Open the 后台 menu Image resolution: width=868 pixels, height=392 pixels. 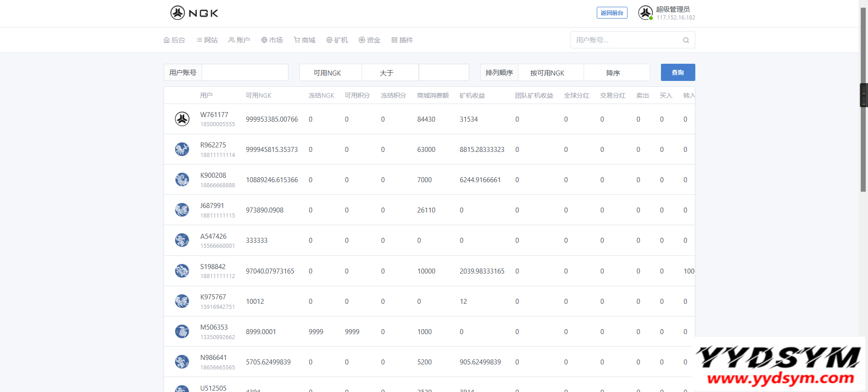[x=175, y=40]
